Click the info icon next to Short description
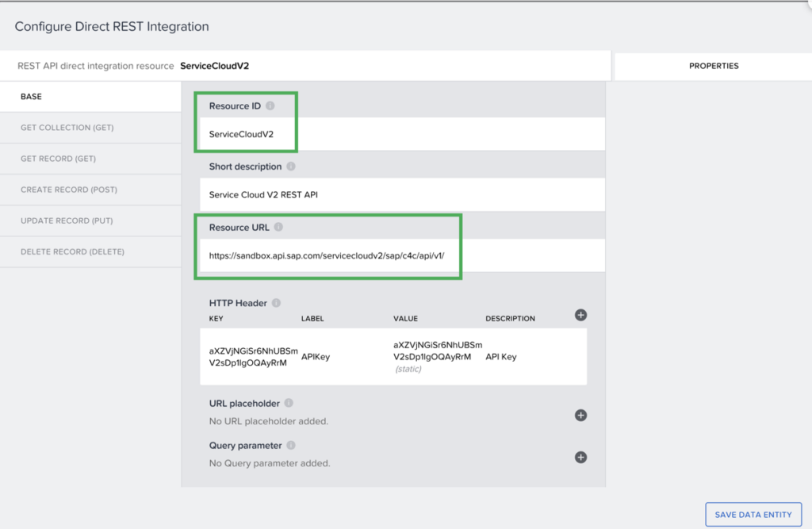812x529 pixels. point(291,167)
